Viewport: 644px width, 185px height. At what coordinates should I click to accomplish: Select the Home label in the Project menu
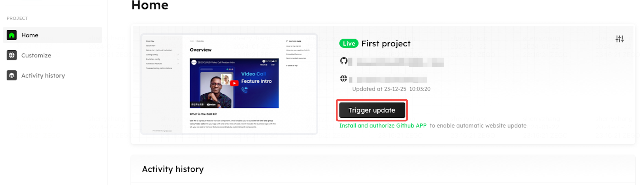click(x=30, y=35)
